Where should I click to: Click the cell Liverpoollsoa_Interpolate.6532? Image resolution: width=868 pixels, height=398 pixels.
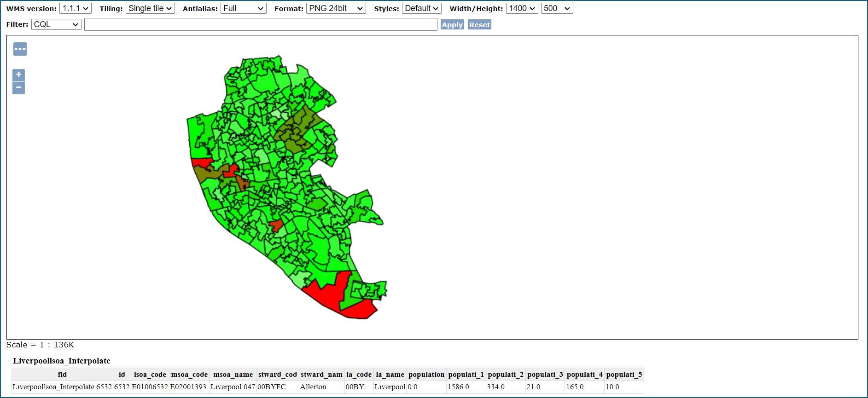click(x=62, y=387)
